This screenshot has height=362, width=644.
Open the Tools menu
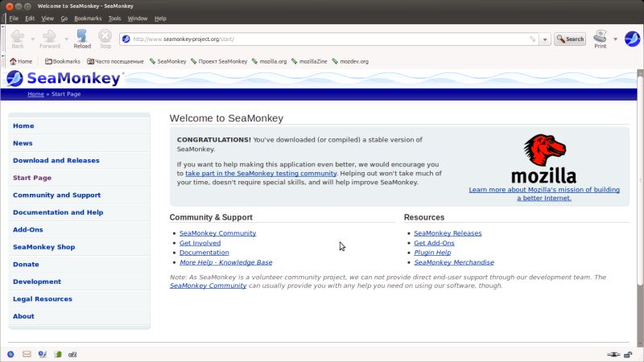click(114, 19)
